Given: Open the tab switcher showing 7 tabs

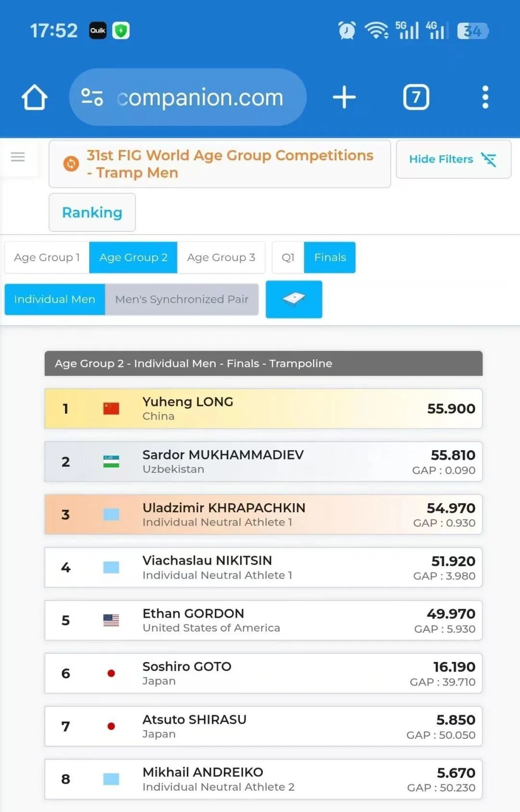Looking at the screenshot, I should tap(416, 97).
